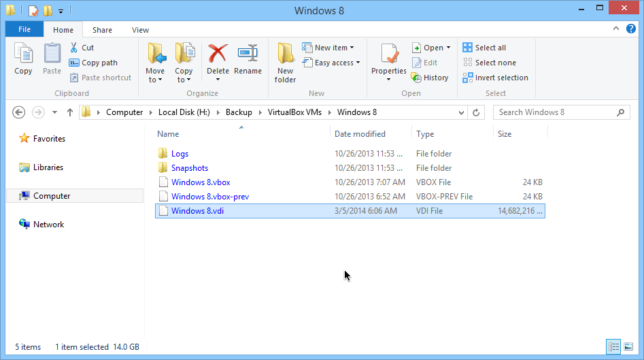Viewport: 644px width, 360px height.
Task: Click the magnifier icon in search box
Action: click(x=621, y=112)
